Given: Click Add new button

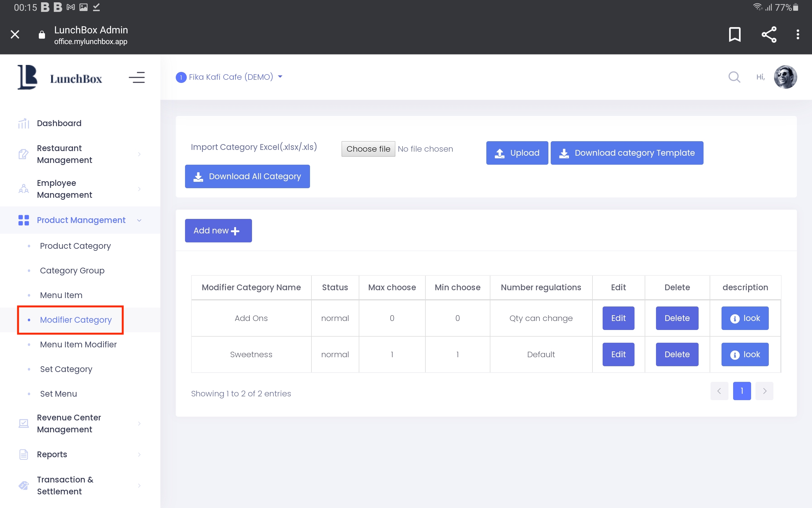Looking at the screenshot, I should click(218, 231).
